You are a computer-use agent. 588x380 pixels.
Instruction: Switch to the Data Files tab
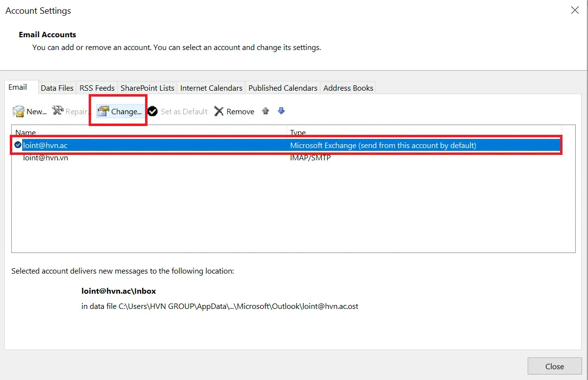point(57,88)
